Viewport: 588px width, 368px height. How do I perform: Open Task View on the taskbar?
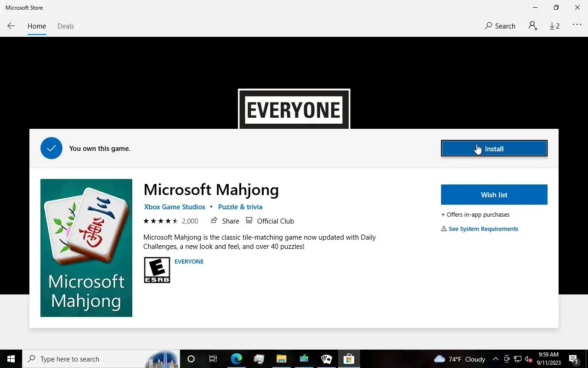coord(213,359)
